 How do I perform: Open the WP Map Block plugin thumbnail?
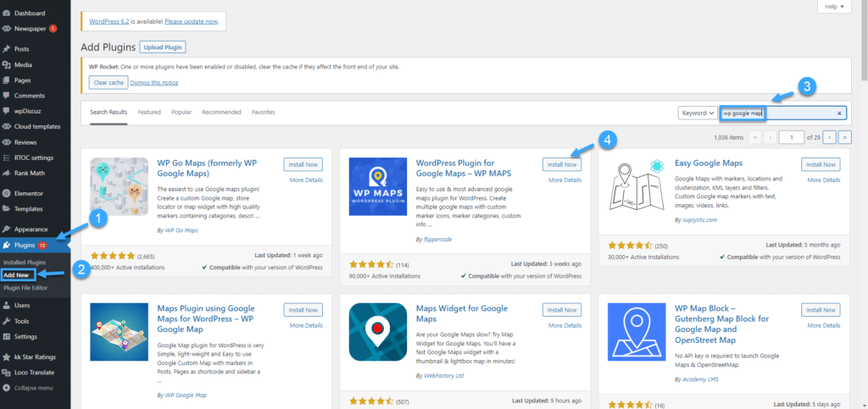click(637, 332)
